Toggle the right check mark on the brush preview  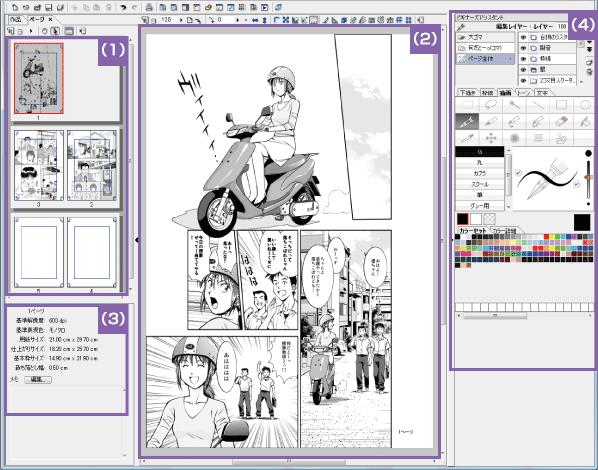point(576,184)
